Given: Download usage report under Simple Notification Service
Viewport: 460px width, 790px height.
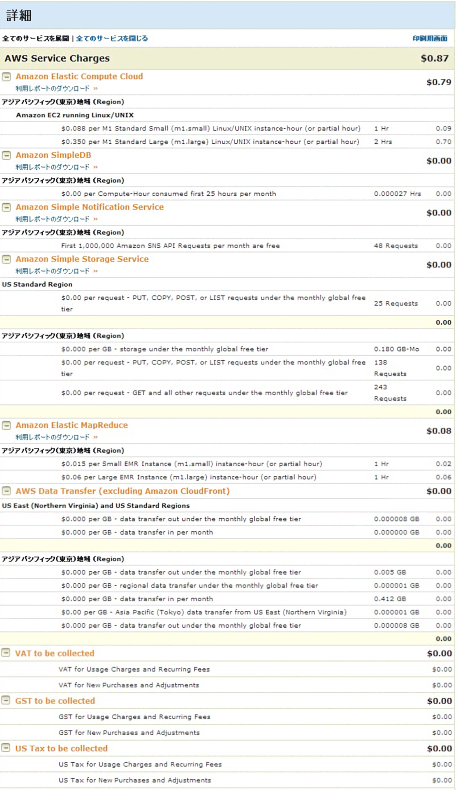Looking at the screenshot, I should coord(56,219).
